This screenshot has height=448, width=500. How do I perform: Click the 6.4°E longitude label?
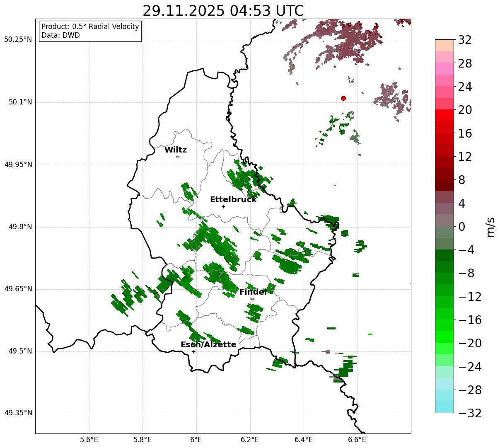point(304,440)
